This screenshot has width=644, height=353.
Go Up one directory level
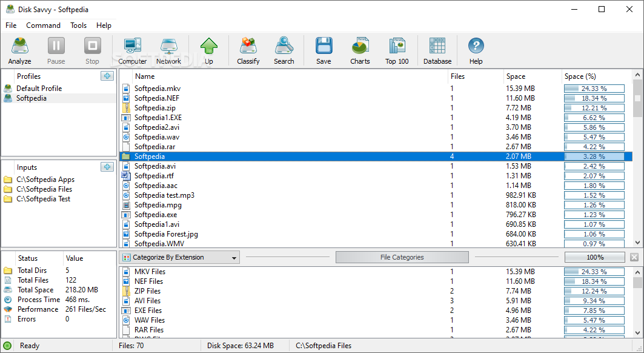coord(208,50)
